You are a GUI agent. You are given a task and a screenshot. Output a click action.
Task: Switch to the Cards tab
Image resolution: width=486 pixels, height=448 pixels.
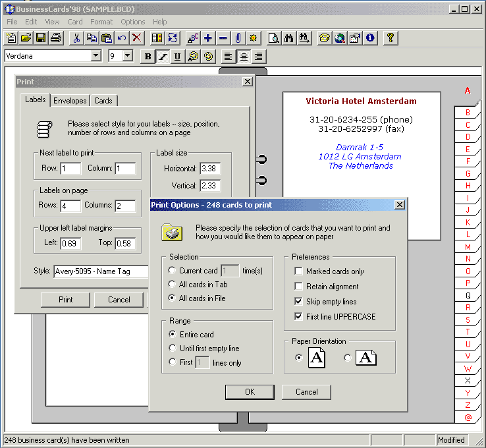(103, 101)
